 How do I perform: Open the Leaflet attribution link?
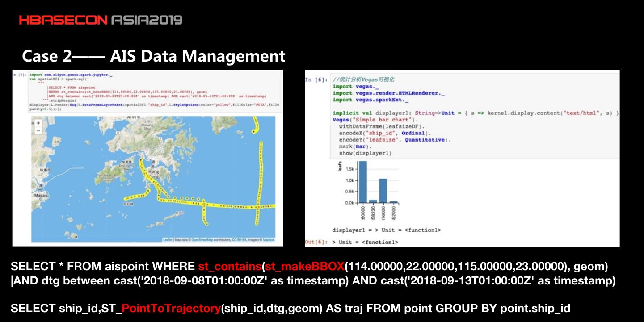tap(168, 240)
